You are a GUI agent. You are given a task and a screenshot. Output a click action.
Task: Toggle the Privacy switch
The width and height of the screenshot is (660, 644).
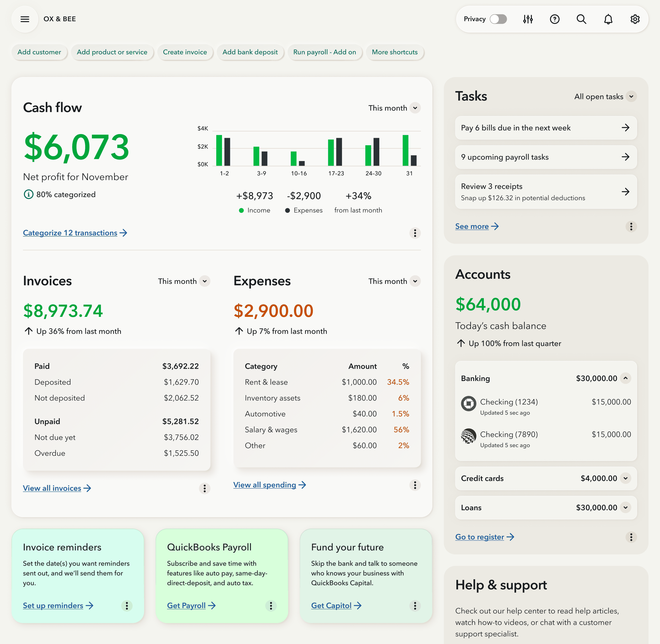click(x=498, y=19)
